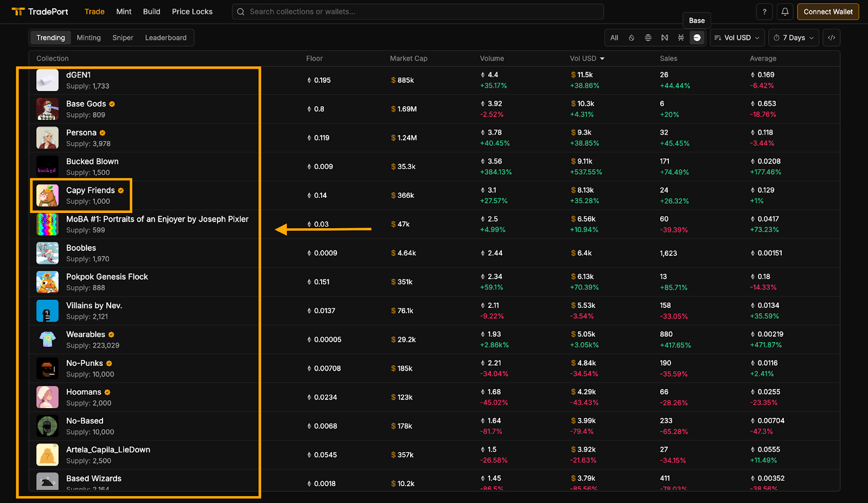Click verified badge next to No-Punks

pyautogui.click(x=109, y=364)
